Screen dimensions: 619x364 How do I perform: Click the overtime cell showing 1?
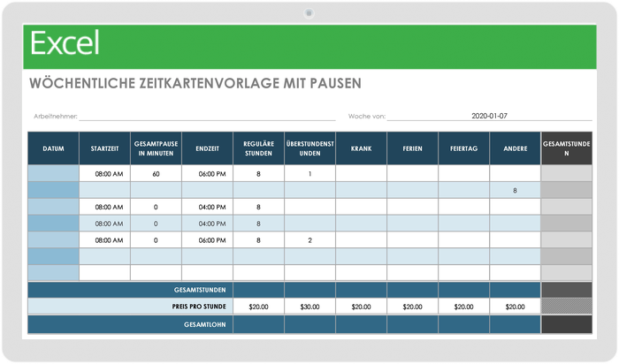[309, 173]
